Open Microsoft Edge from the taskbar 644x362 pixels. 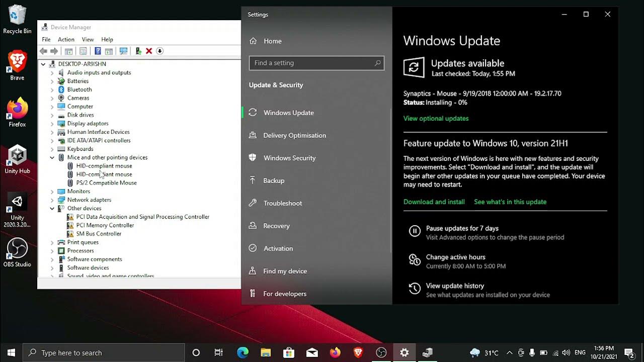243,352
